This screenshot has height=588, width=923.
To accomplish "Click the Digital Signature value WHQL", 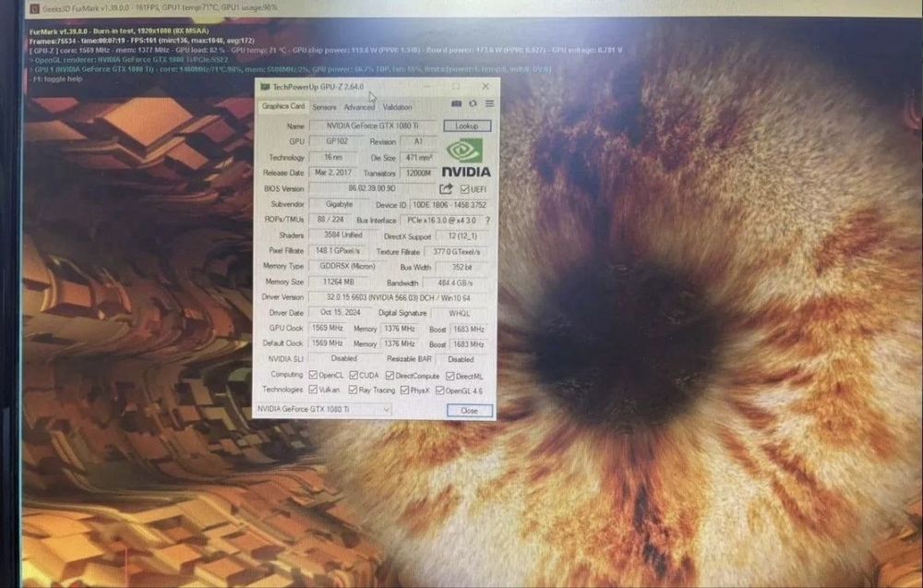I will pos(460,314).
